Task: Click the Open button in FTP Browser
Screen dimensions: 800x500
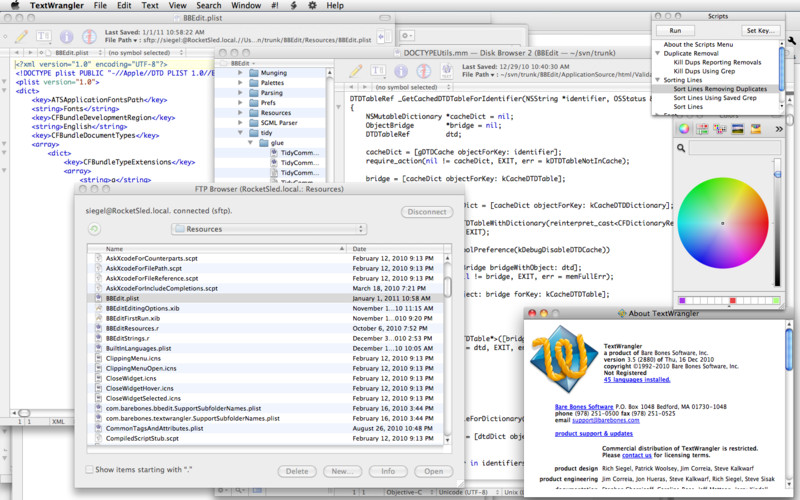Action: tap(434, 471)
